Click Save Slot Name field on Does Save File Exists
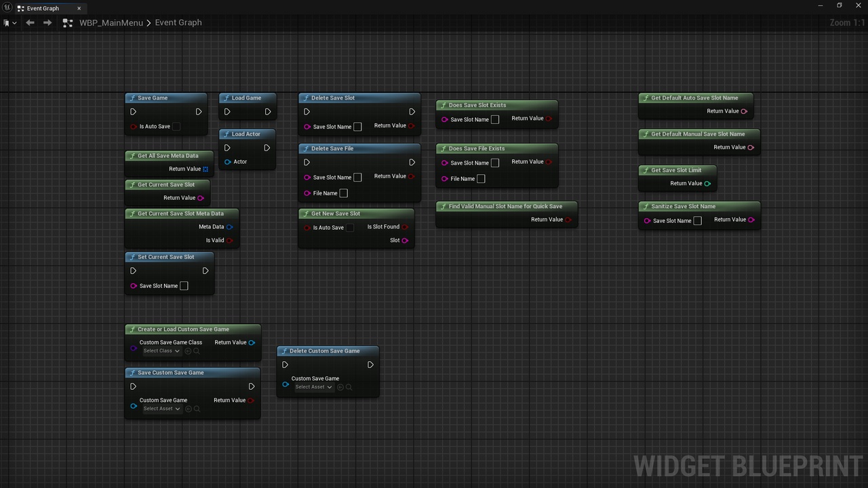868x488 pixels. pyautogui.click(x=495, y=163)
